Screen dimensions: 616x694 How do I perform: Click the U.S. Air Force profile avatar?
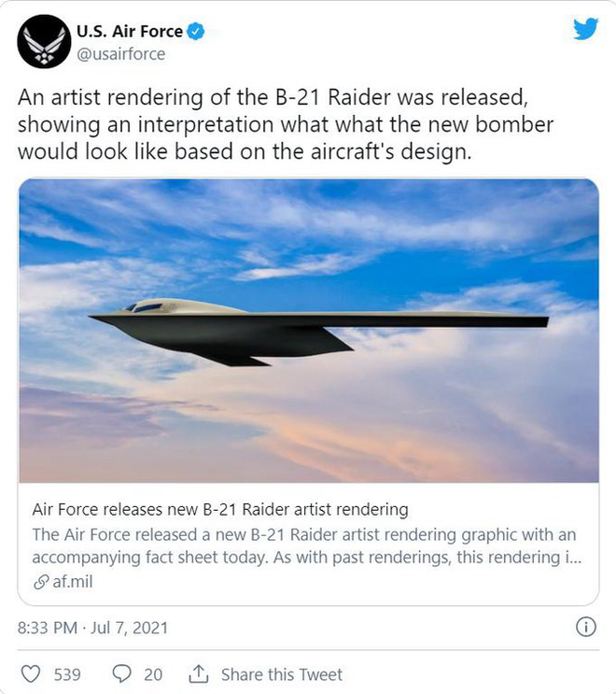pos(44,41)
